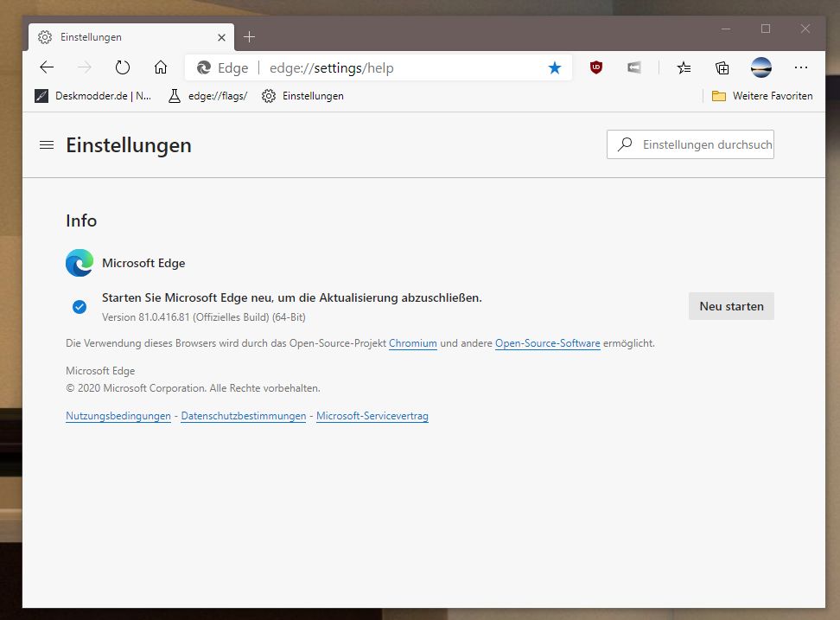
Task: Open the Chromium link
Action: [413, 343]
